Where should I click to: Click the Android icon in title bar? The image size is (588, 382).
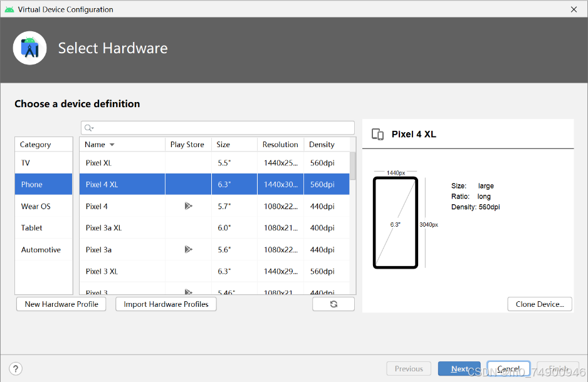(9, 9)
